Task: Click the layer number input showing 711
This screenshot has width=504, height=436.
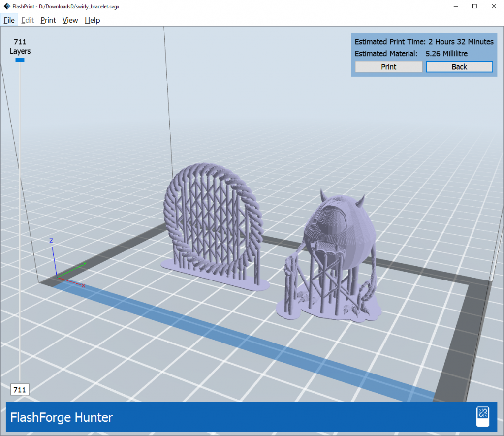Action: (20, 390)
